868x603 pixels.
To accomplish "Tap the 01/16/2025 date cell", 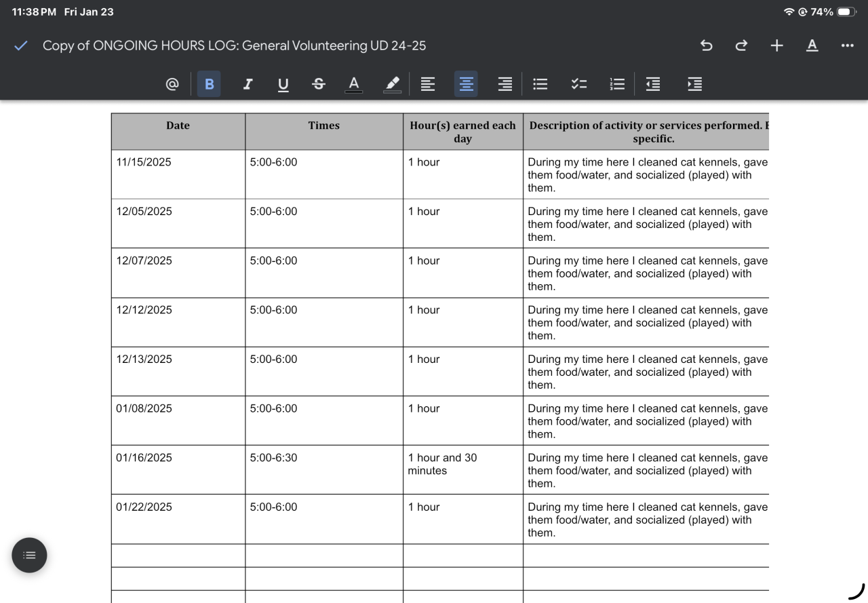I will 144,458.
